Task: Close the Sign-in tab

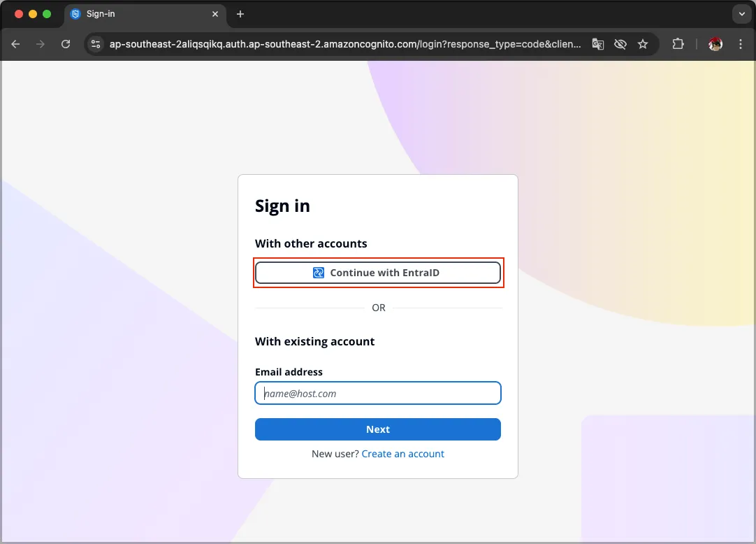Action: coord(215,14)
